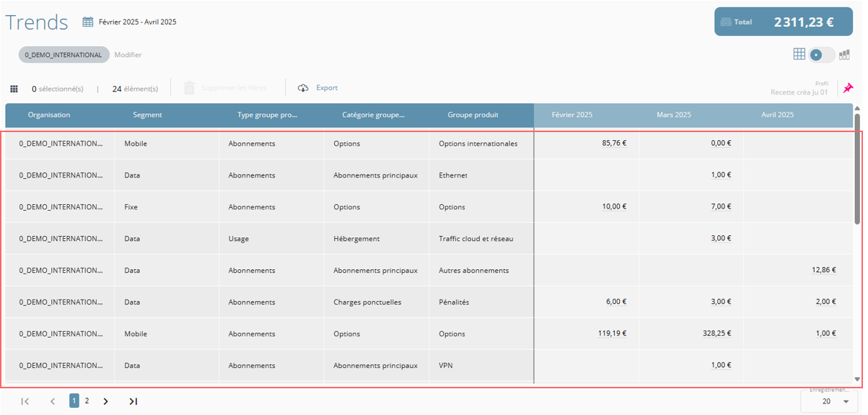The height and width of the screenshot is (415, 868).
Task: Select the table grid view icon
Action: 799,54
